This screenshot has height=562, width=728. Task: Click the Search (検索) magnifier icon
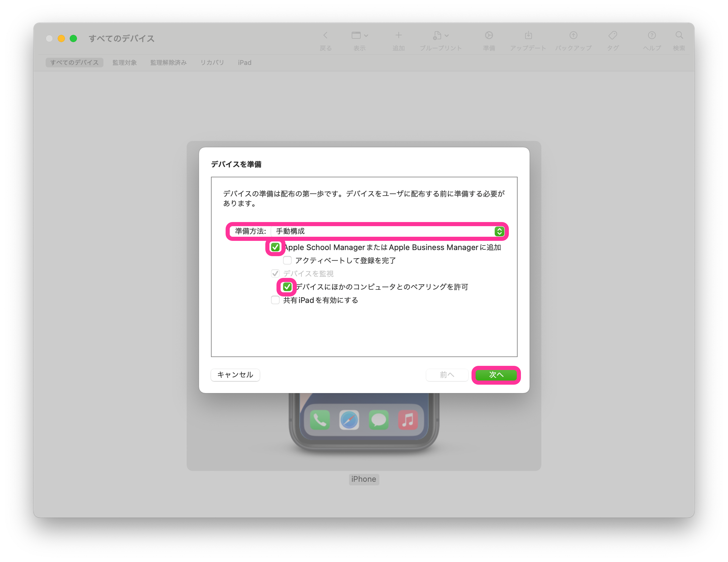pos(679,35)
